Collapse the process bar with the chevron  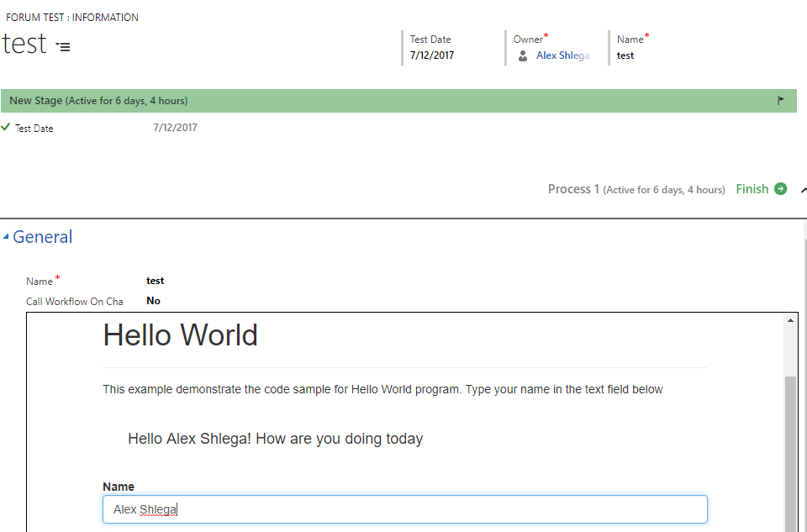coord(804,191)
